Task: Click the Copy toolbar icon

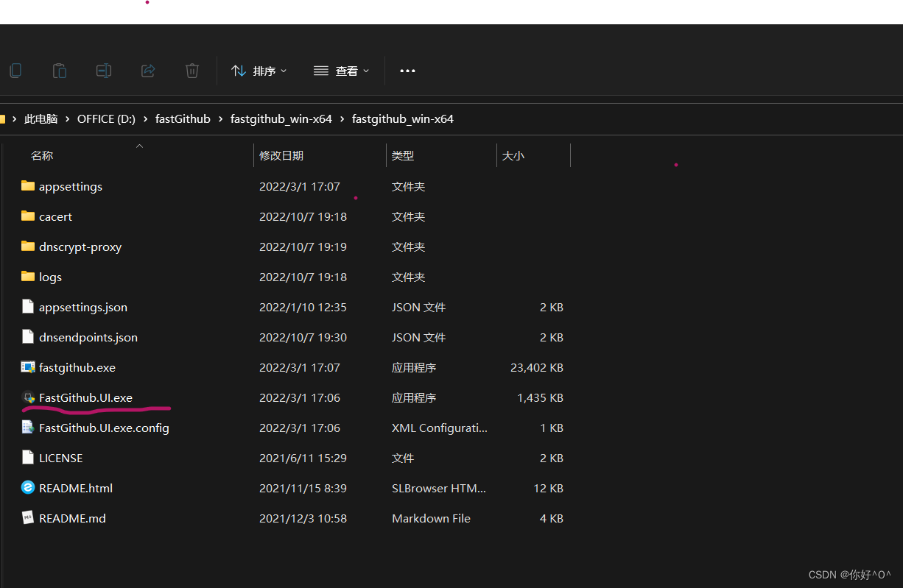Action: [15, 71]
